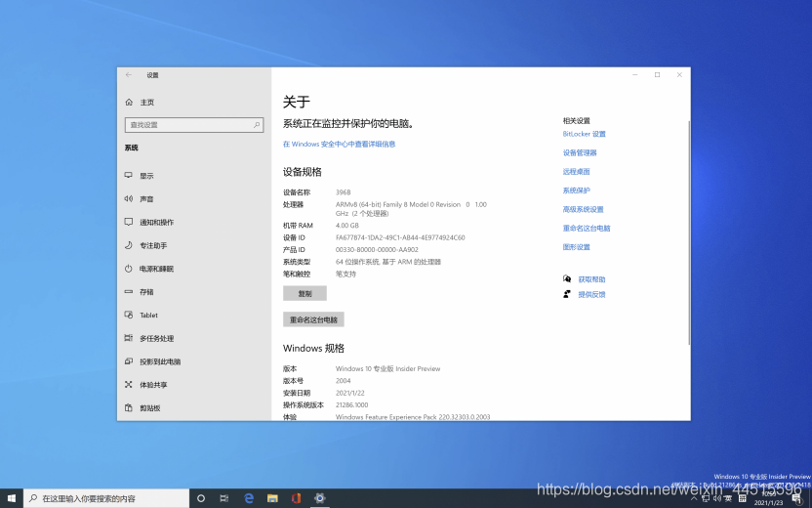Click the power icon beside 电源和睡眠
The image size is (812, 508).
(x=129, y=269)
